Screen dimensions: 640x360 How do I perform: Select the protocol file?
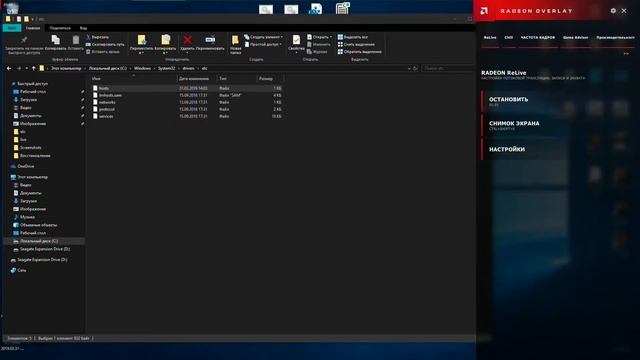click(x=187, y=109)
